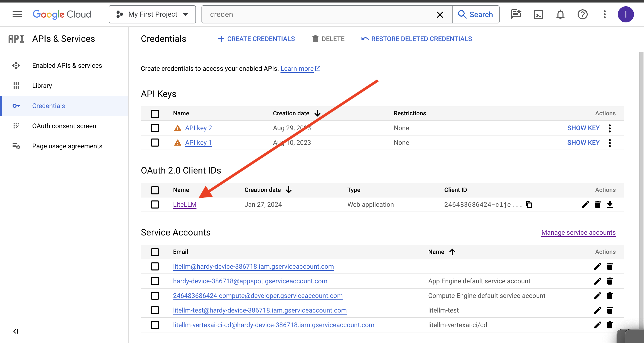
Task: Open API key 1 more actions menu
Action: click(610, 143)
